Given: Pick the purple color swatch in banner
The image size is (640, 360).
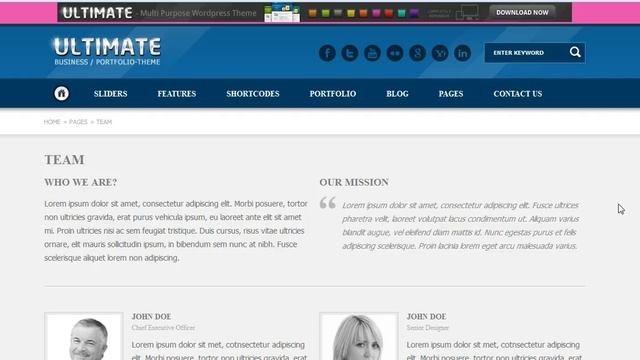Looking at the screenshot, I should (414, 13).
